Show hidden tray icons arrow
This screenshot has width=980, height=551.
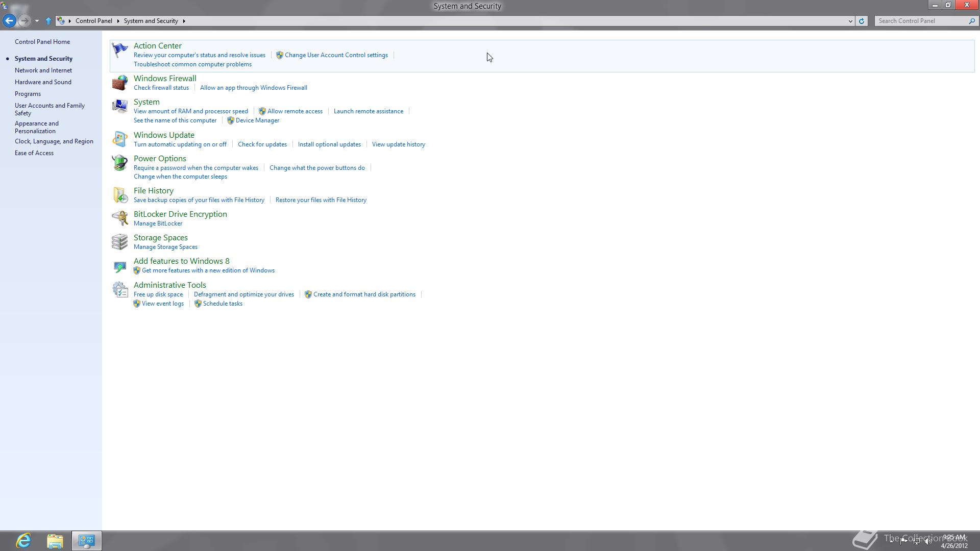click(x=892, y=541)
